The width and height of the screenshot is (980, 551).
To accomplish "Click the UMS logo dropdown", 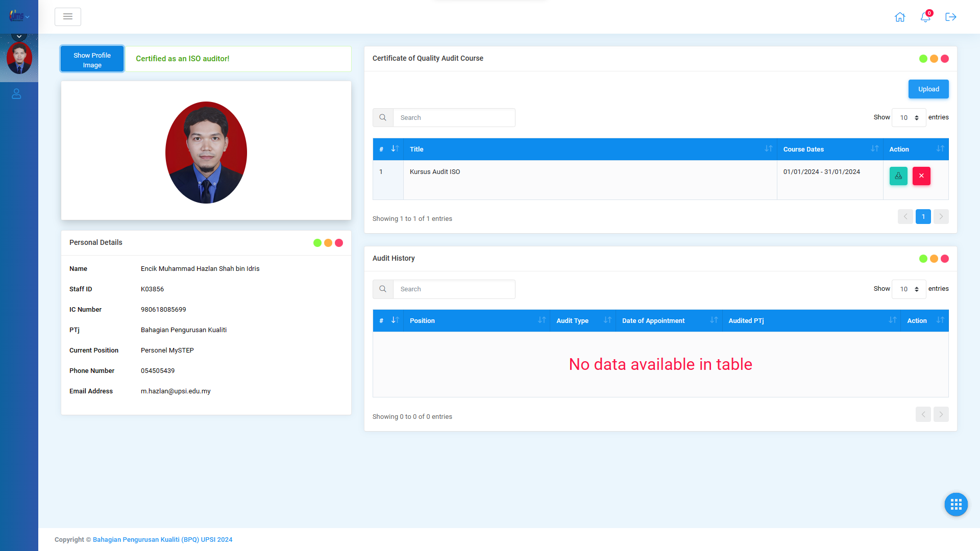I will [x=19, y=16].
